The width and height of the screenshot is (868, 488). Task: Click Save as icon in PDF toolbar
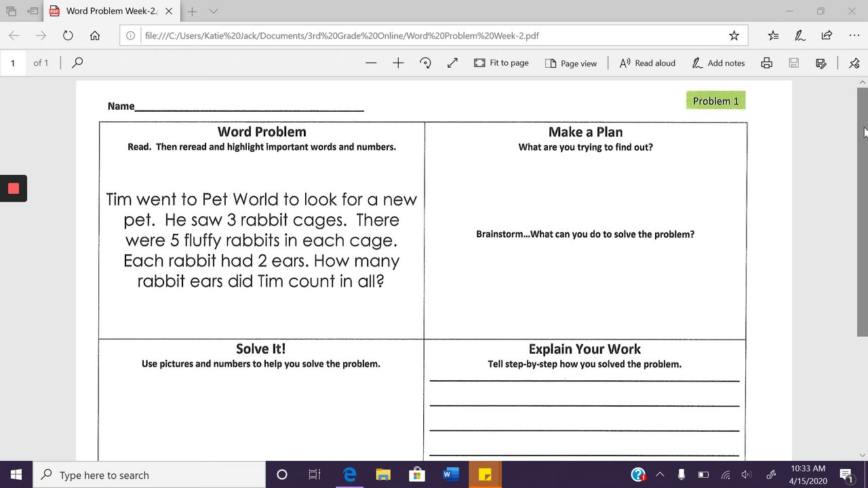click(x=821, y=63)
